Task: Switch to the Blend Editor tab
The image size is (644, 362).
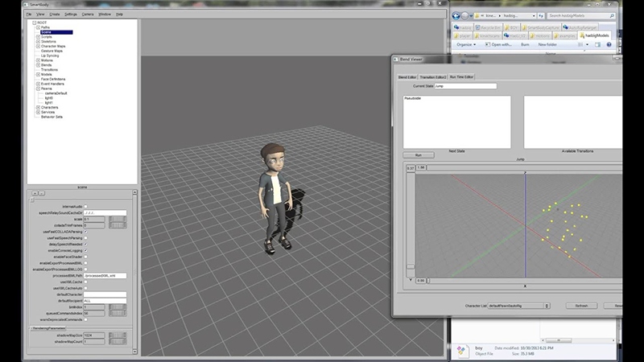Action: [407, 77]
